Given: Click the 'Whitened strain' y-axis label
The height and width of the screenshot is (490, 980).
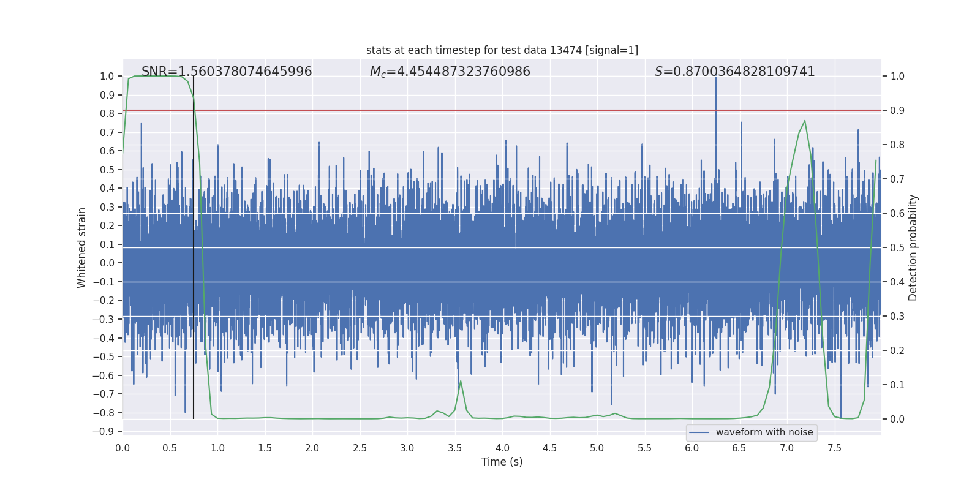Looking at the screenshot, I should tap(82, 247).
